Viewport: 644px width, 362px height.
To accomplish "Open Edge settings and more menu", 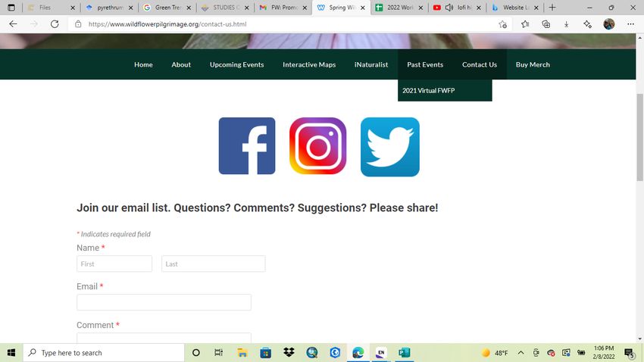I will [x=630, y=24].
